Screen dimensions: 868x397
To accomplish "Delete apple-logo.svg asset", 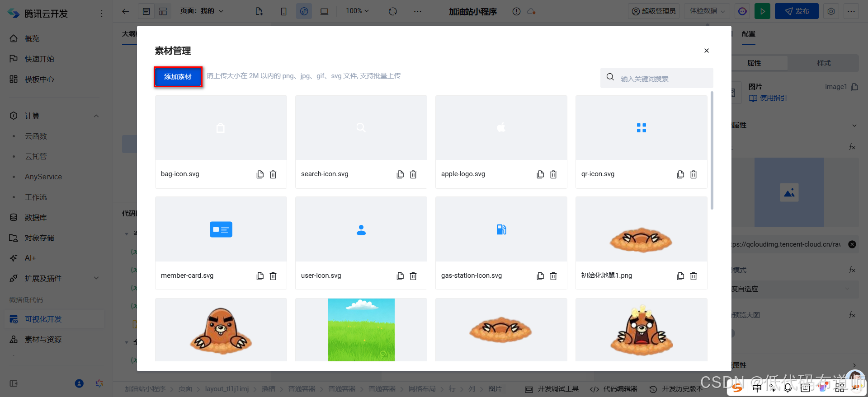I will pyautogui.click(x=553, y=174).
